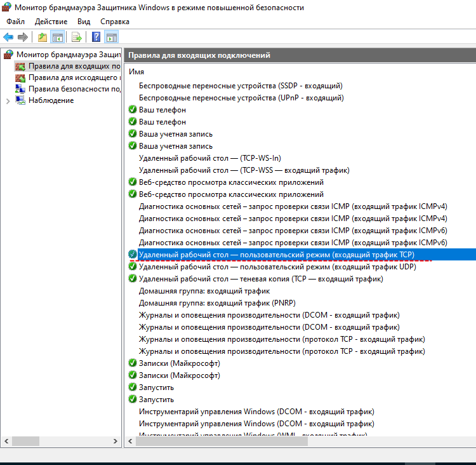Select Домашняя группа: входящий трафик rule
The width and height of the screenshot is (476, 465).
[204, 291]
